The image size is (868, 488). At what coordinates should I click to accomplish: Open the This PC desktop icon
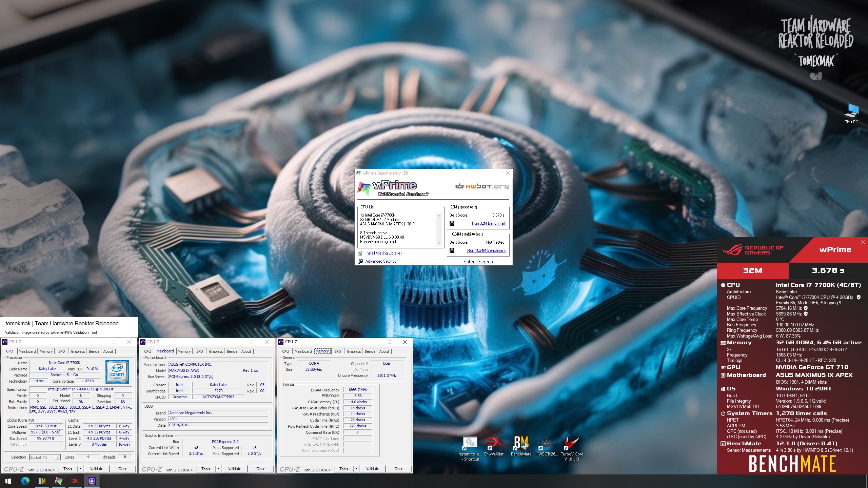(x=851, y=114)
